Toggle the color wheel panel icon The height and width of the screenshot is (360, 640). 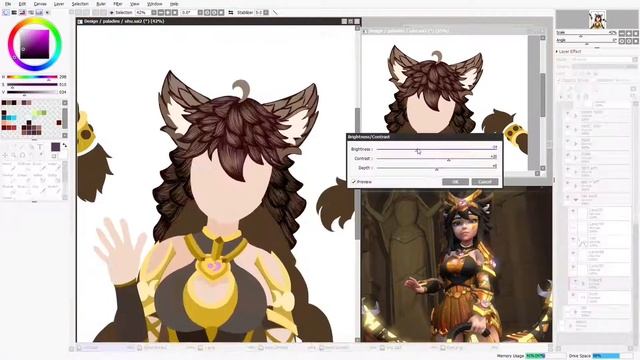pos(6,12)
